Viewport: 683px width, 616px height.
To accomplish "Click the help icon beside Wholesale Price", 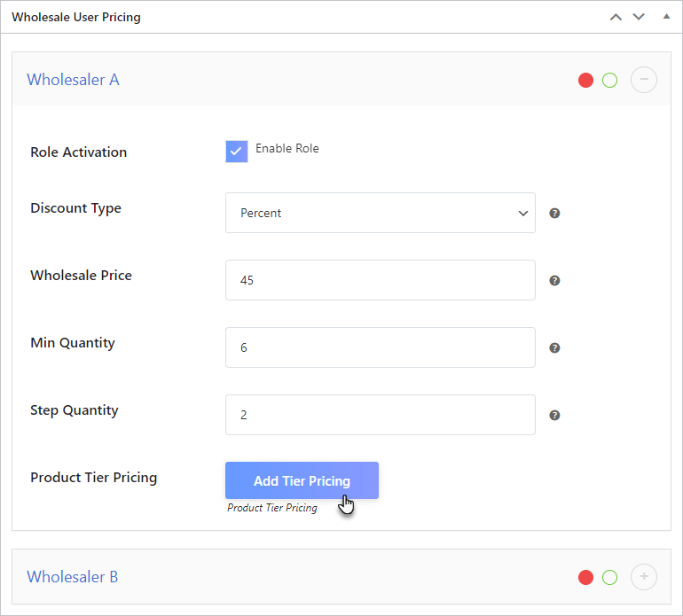I will point(554,281).
